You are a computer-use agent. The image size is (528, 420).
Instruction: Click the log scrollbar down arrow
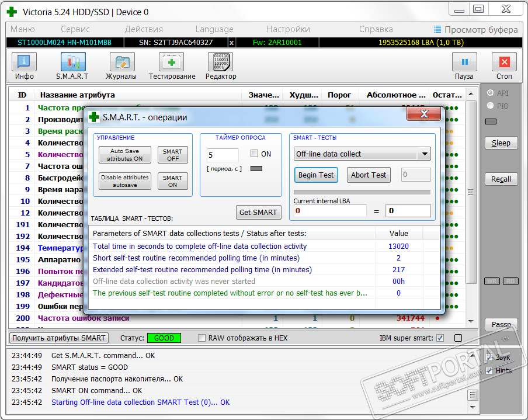473,407
